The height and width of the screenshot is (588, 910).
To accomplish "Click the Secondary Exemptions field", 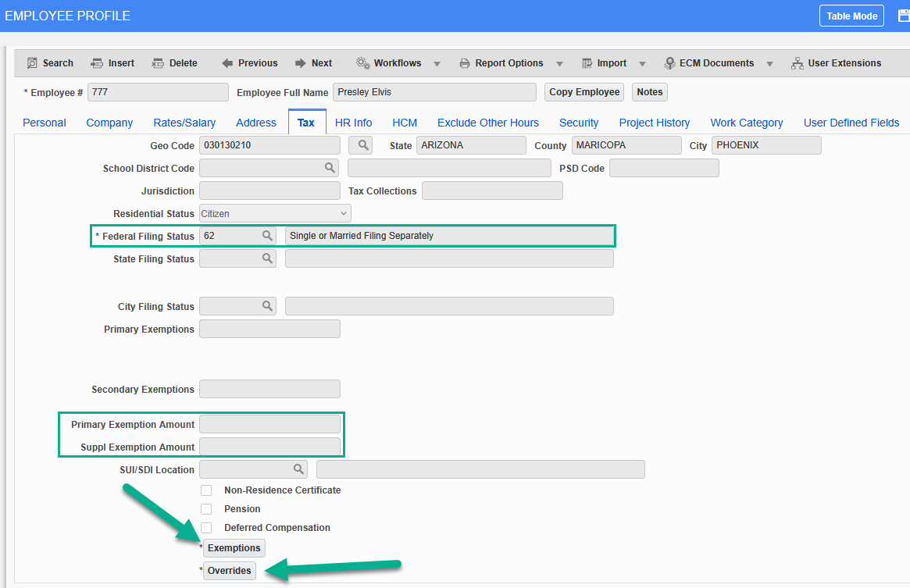I will (x=269, y=389).
